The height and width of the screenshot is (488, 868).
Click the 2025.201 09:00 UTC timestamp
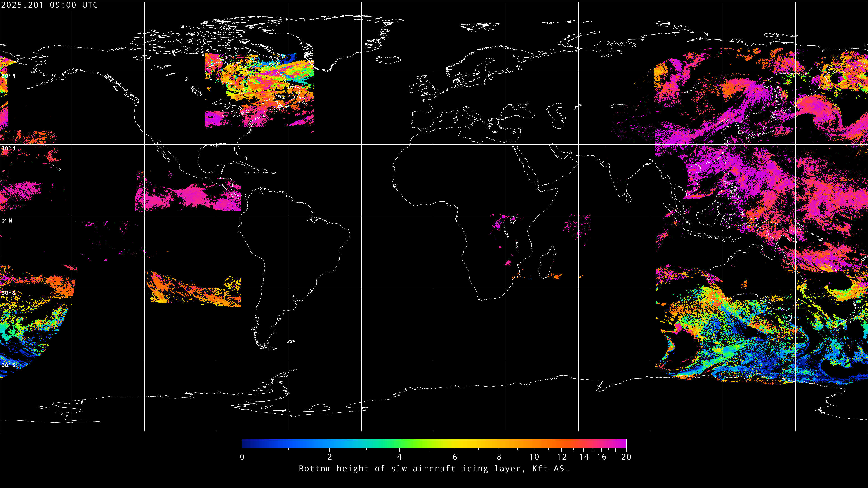[x=50, y=5]
